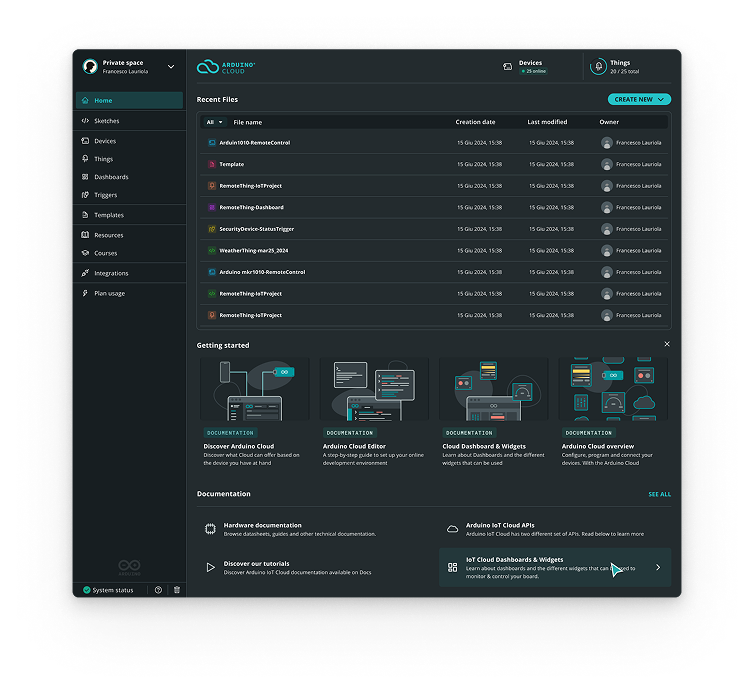Screen dimensions: 754x694
Task: Open Discover Arduino Cloud thumbnail
Action: (x=255, y=389)
